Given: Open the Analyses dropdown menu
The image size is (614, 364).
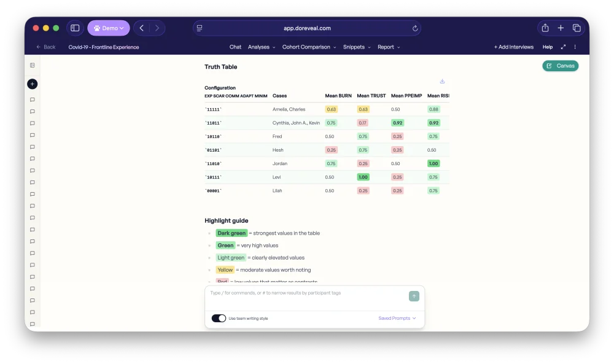Looking at the screenshot, I should (262, 47).
